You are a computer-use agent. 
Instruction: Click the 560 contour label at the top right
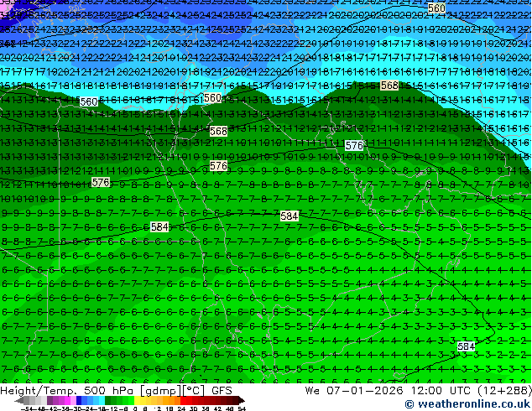pyautogui.click(x=436, y=8)
